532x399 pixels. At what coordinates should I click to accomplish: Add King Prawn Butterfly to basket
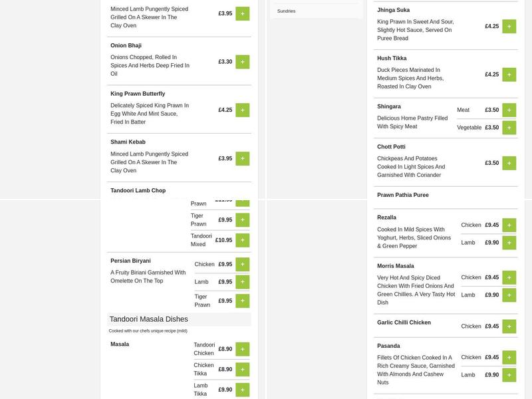[x=242, y=110]
